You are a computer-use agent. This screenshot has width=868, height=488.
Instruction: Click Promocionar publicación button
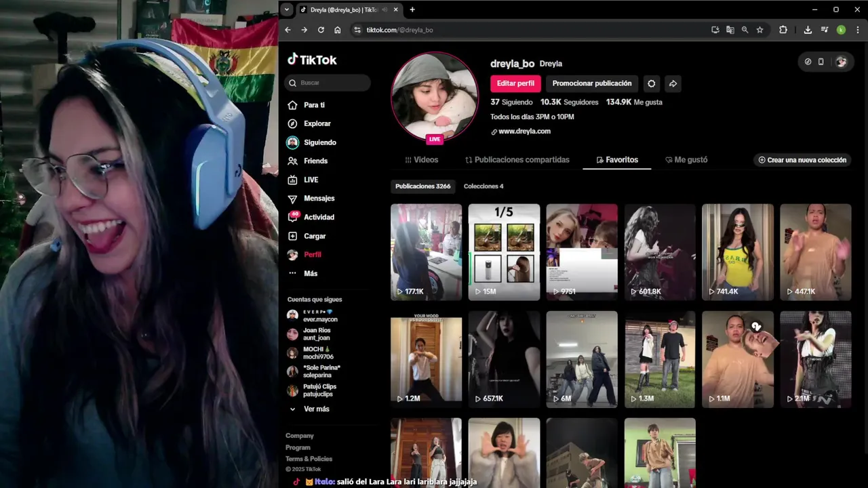(592, 83)
